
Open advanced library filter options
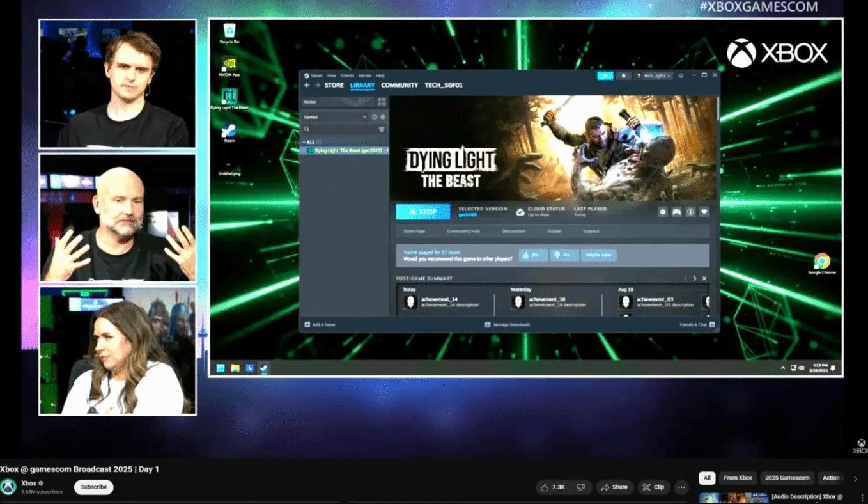pyautogui.click(x=382, y=129)
